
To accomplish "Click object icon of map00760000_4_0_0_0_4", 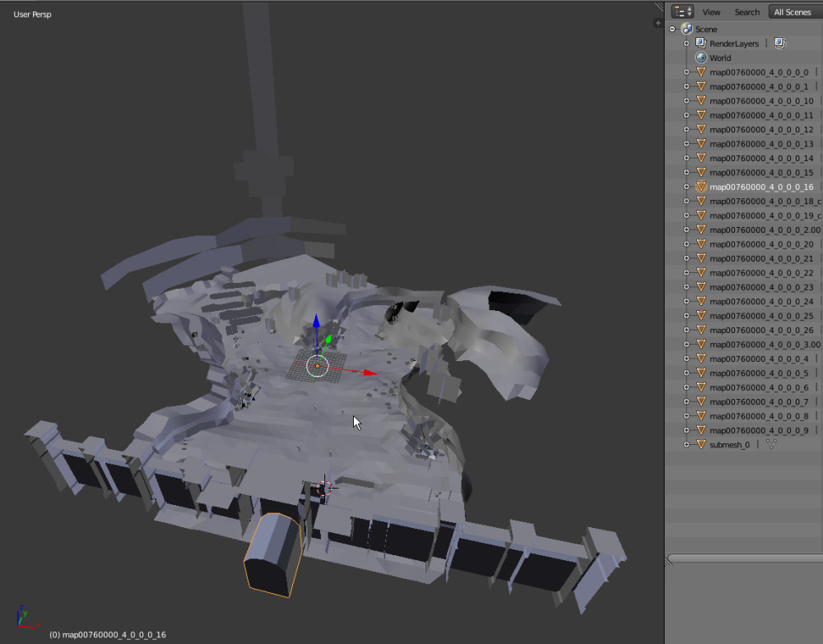I will tap(700, 358).
